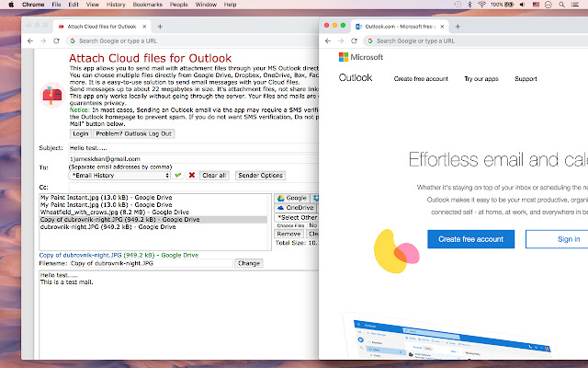Click the message body text area
The height and width of the screenshot is (368, 588).
click(178, 315)
